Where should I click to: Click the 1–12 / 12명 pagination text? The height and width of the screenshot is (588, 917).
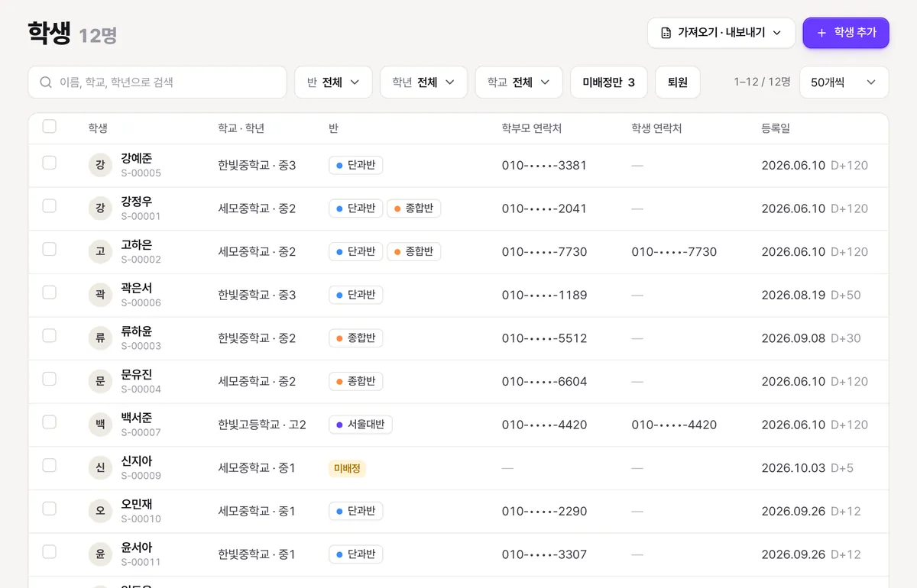[x=762, y=82]
